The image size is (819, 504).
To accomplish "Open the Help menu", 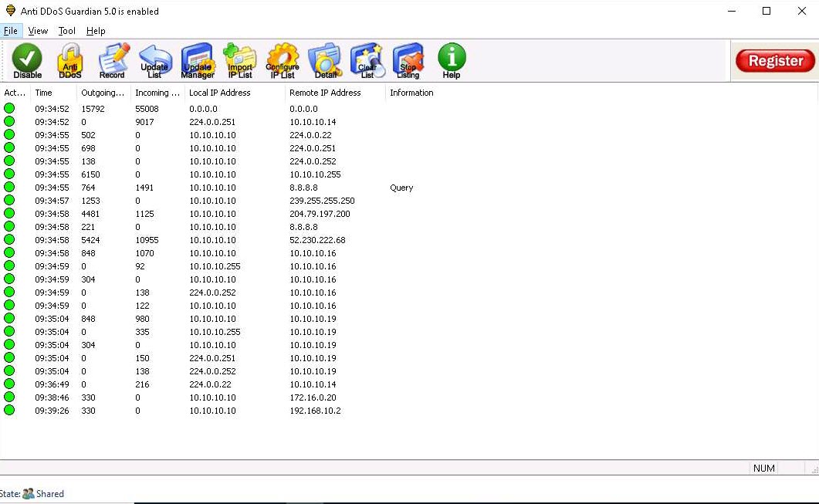I will (x=96, y=31).
